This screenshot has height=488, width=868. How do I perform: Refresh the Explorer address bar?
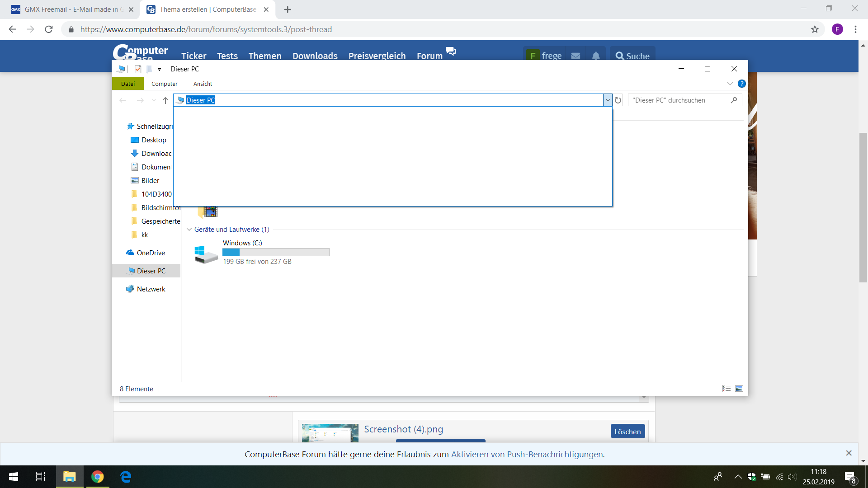[x=618, y=100]
